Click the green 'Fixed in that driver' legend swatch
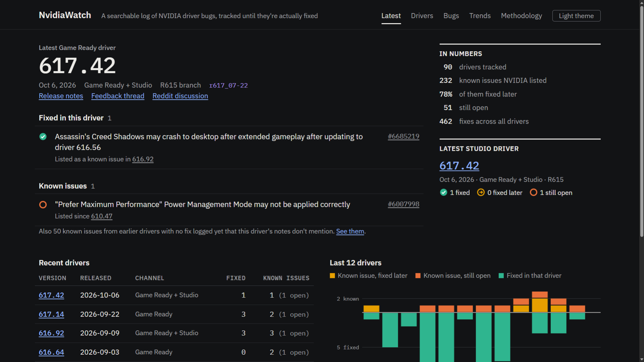 [x=501, y=276]
